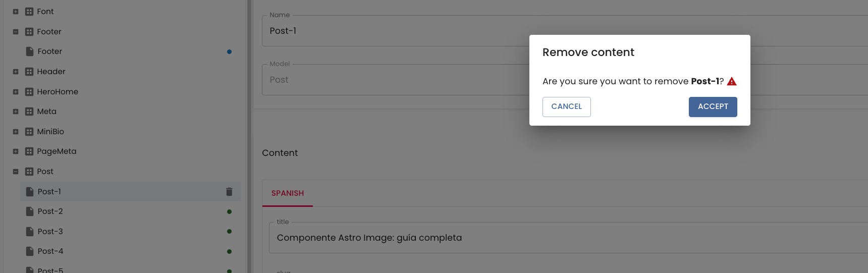Click the blue status dot beside Footer
Screen dimensions: 868x273
pyautogui.click(x=229, y=51)
